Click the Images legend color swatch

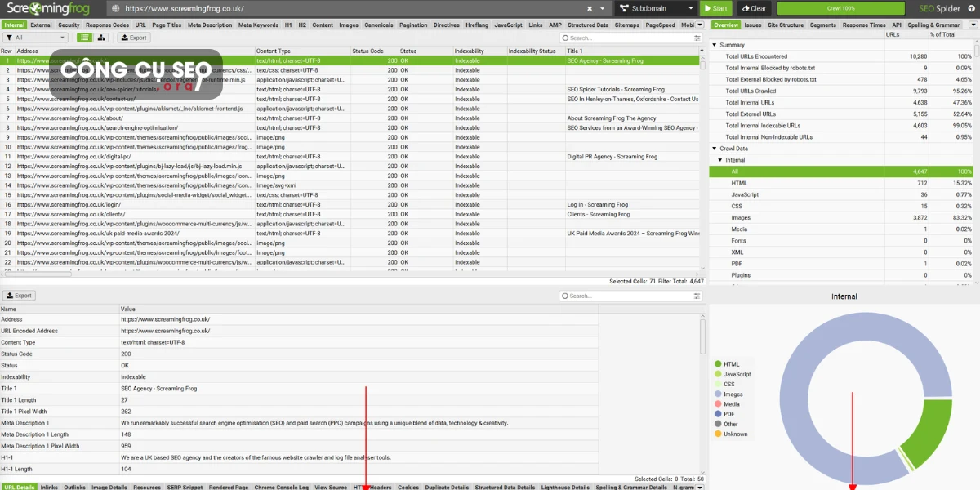[718, 394]
